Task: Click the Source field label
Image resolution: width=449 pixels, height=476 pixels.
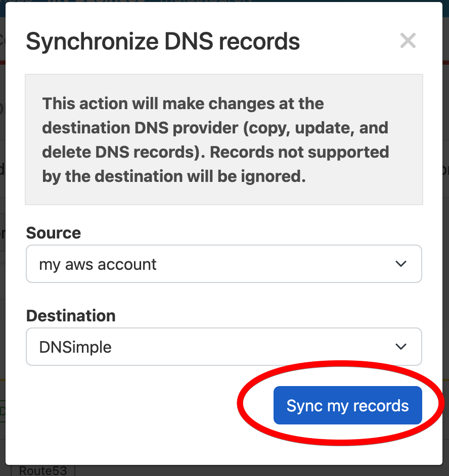Action: pos(53,233)
